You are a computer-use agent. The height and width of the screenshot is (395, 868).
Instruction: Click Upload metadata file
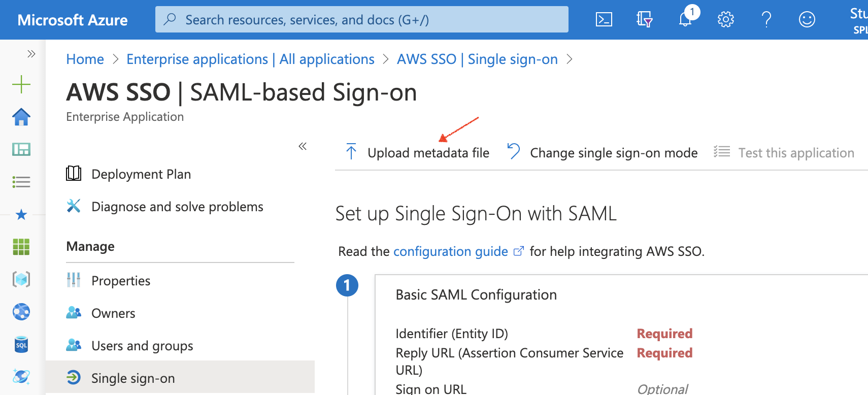point(428,153)
